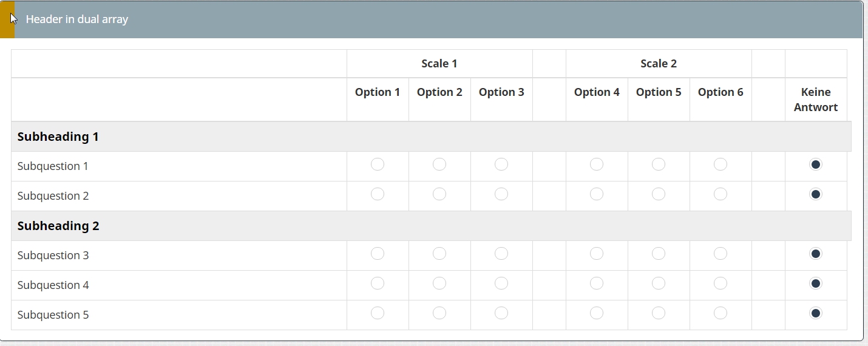868x346 pixels.
Task: Click the Subheading 2 row
Action: pos(58,226)
